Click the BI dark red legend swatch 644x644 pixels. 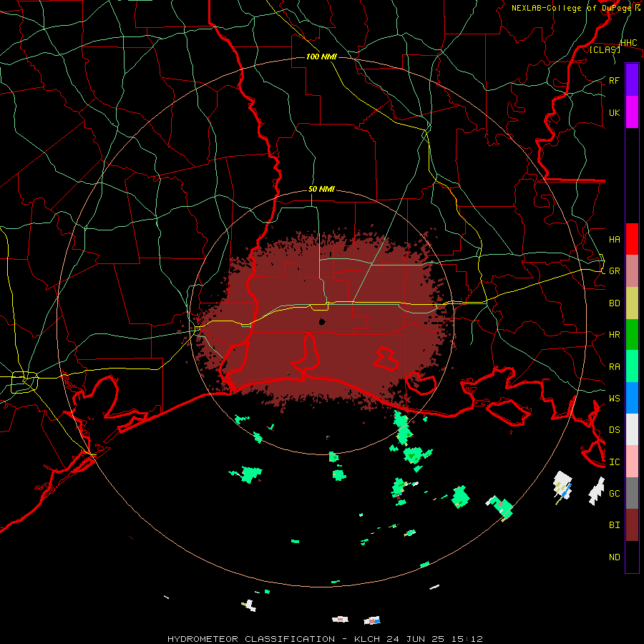click(632, 525)
